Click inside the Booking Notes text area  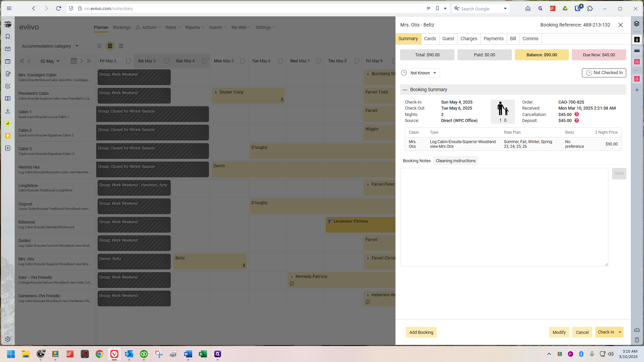tap(504, 217)
